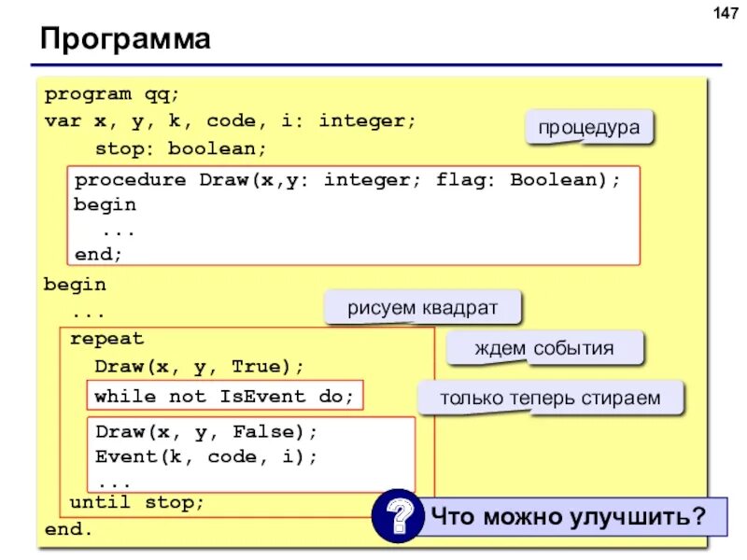The height and width of the screenshot is (560, 747).
Task: Click the blue question mark icon
Action: [x=399, y=516]
